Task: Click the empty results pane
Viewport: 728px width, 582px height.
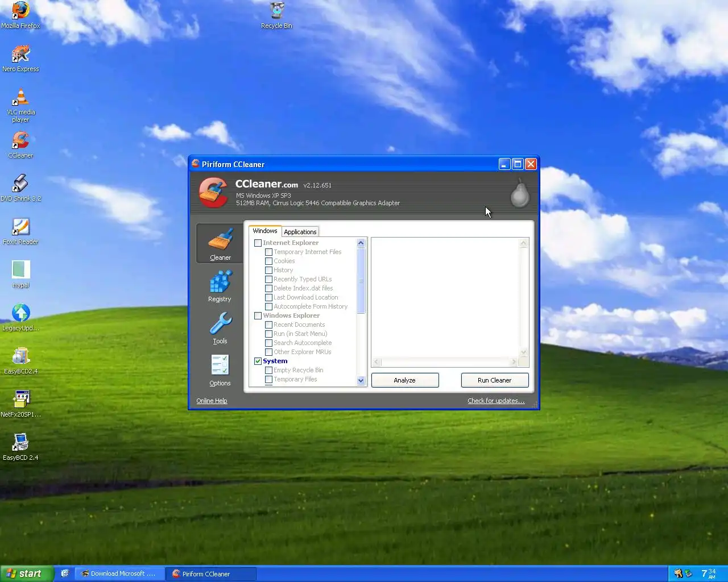Action: pos(445,297)
